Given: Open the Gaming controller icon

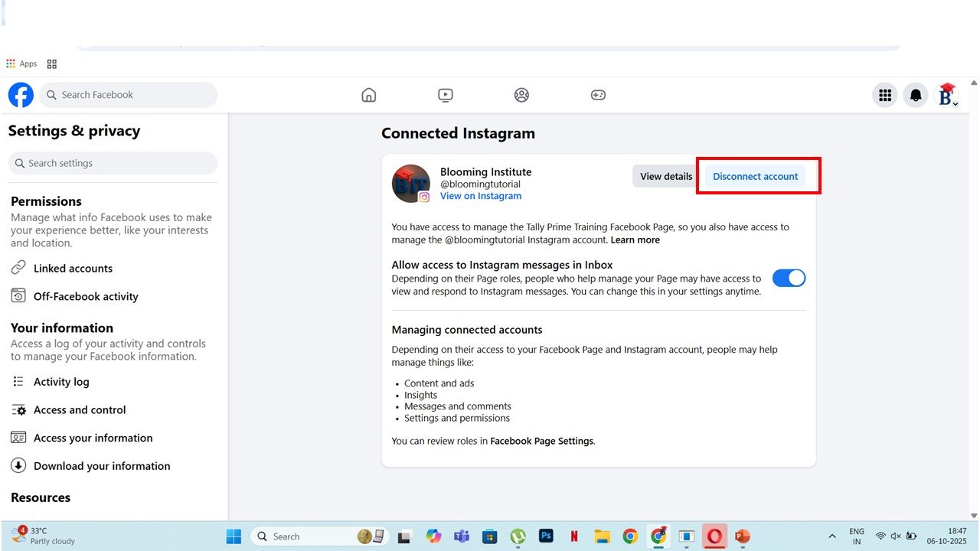Looking at the screenshot, I should 598,95.
